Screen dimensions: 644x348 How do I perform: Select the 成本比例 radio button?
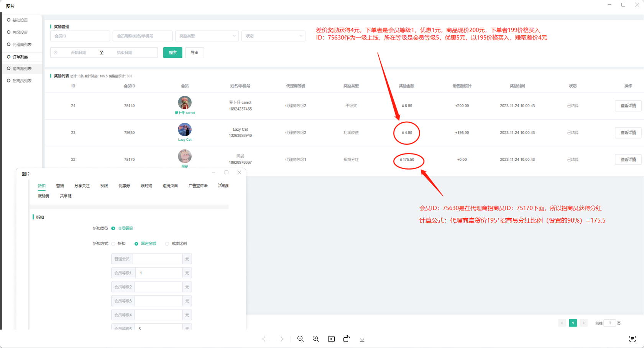(x=167, y=244)
